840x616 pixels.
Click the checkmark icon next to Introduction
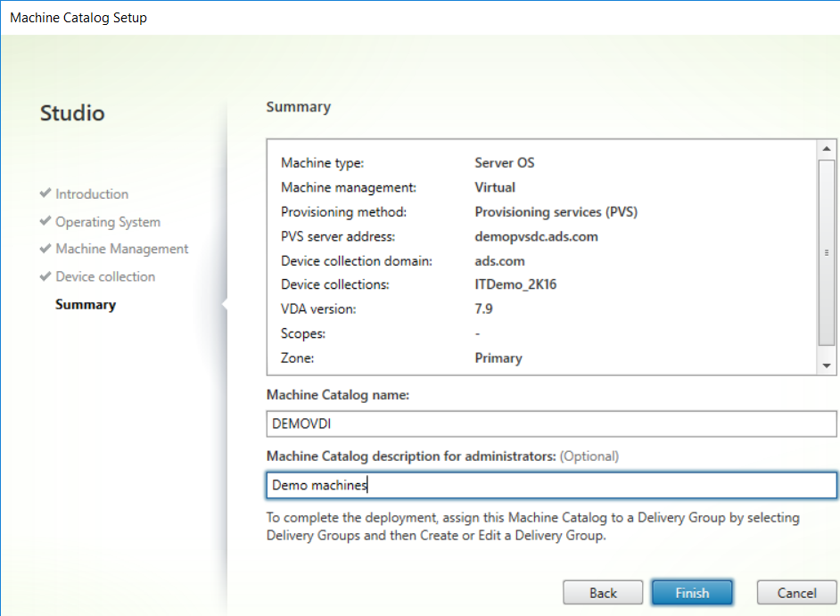pyautogui.click(x=45, y=193)
